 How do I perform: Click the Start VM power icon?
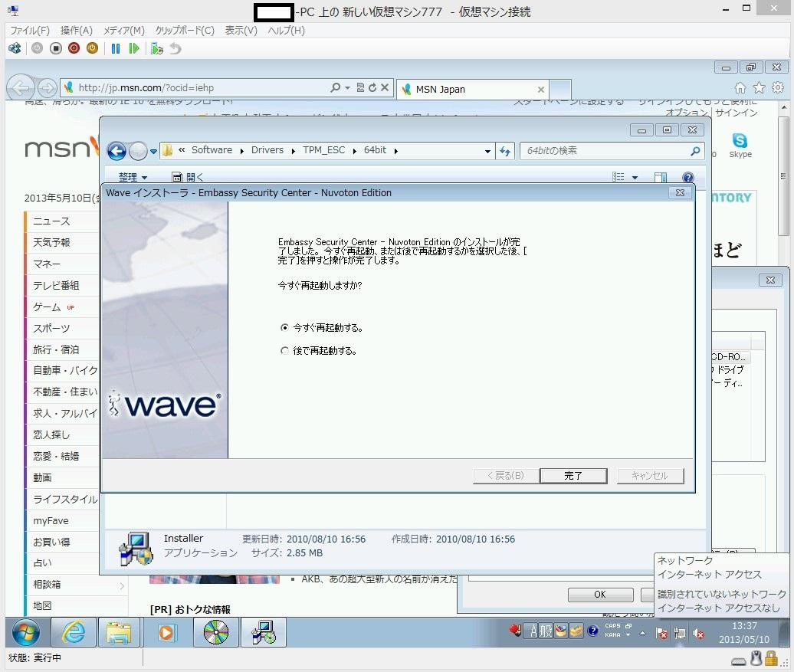tap(37, 48)
